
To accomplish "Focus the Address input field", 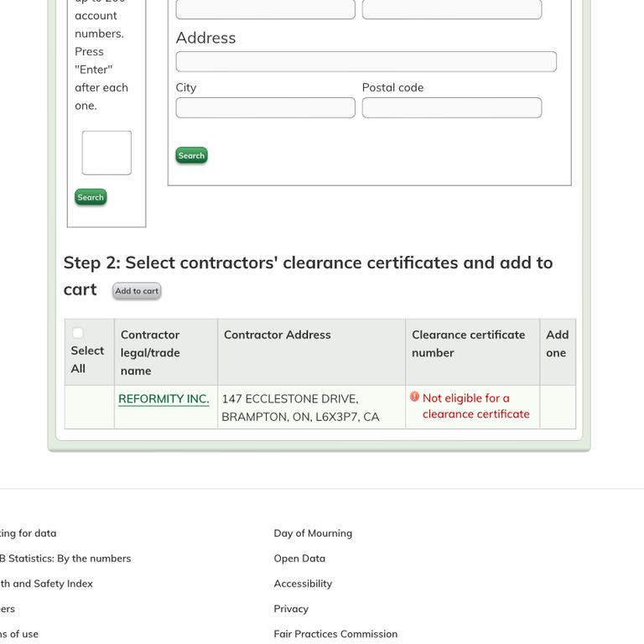I will pyautogui.click(x=366, y=61).
